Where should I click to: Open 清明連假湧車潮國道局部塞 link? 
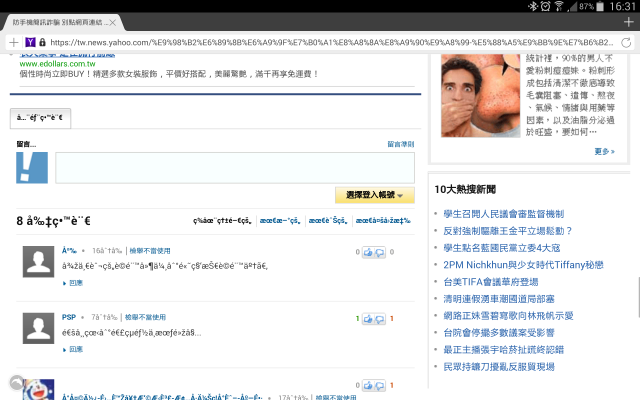click(x=499, y=299)
